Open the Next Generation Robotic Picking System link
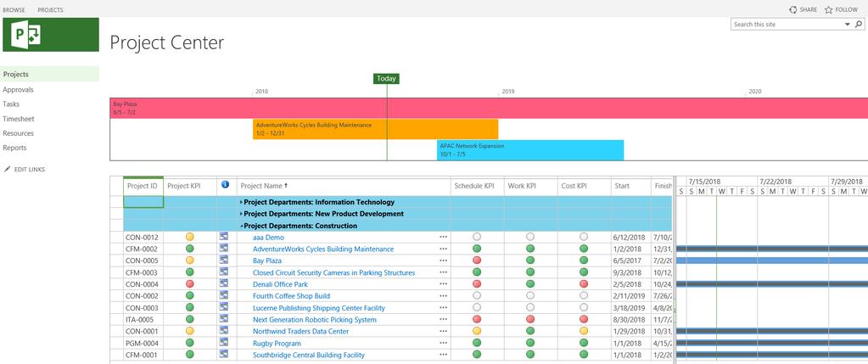 pyautogui.click(x=315, y=320)
